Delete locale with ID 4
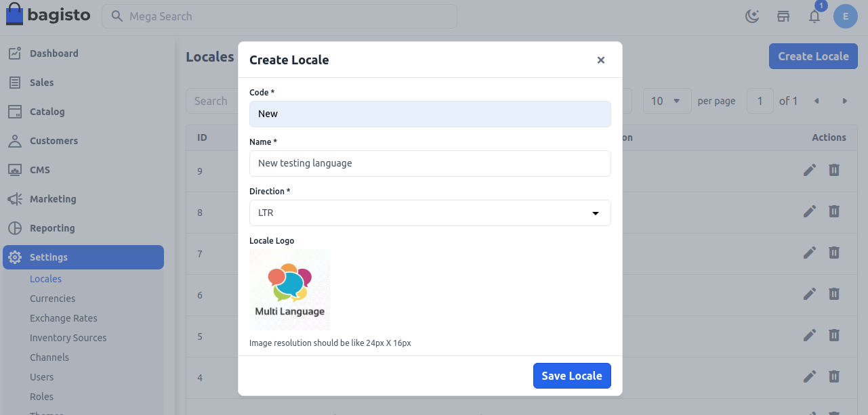The width and height of the screenshot is (868, 415). (x=834, y=376)
